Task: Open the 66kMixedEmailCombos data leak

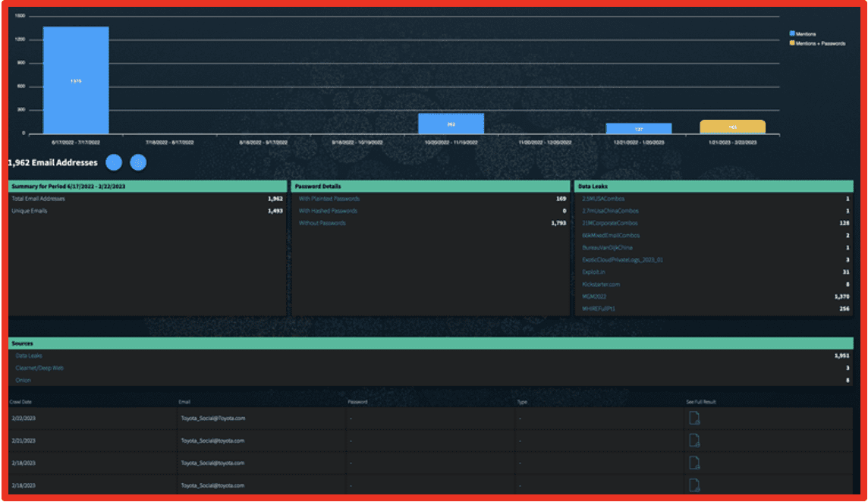Action: pos(611,235)
